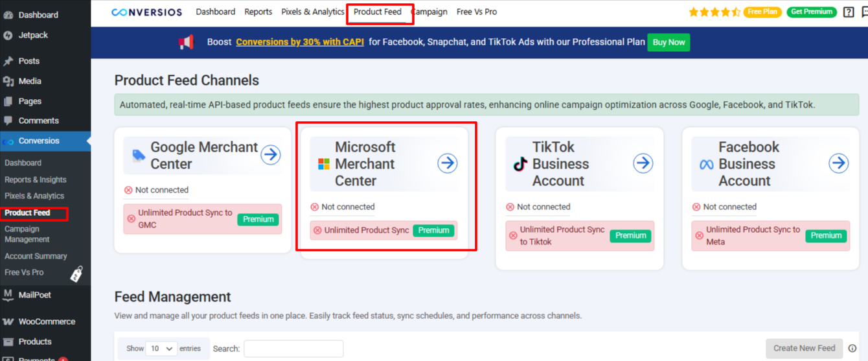Click the help question mark icon
This screenshot has width=868, height=361.
[849, 12]
